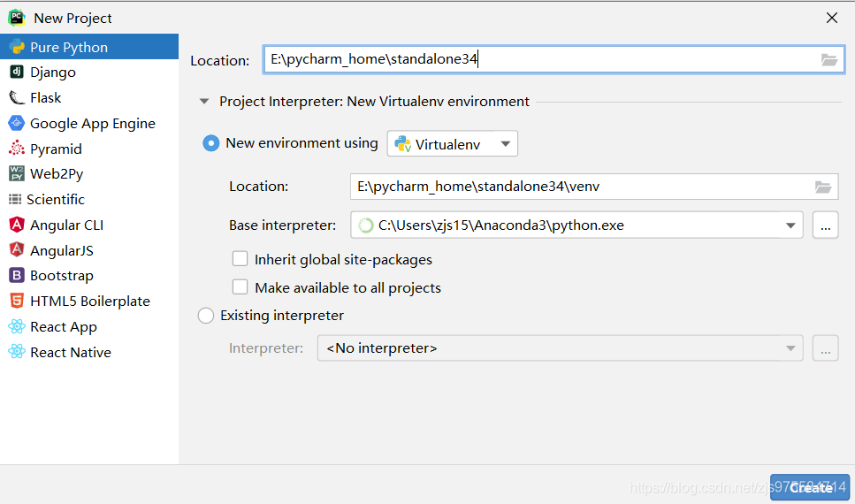Viewport: 855px width, 504px height.
Task: Select HTML5 Boilerplate project type
Action: click(x=89, y=302)
